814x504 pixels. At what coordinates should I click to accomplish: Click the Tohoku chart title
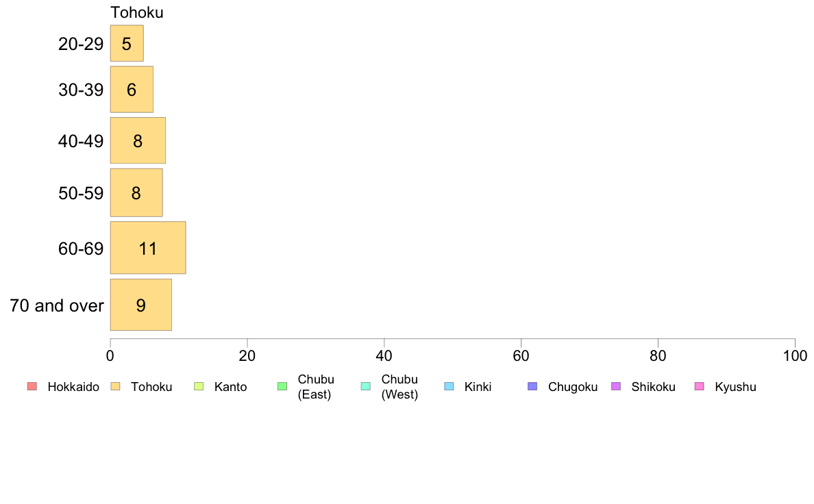coord(137,12)
